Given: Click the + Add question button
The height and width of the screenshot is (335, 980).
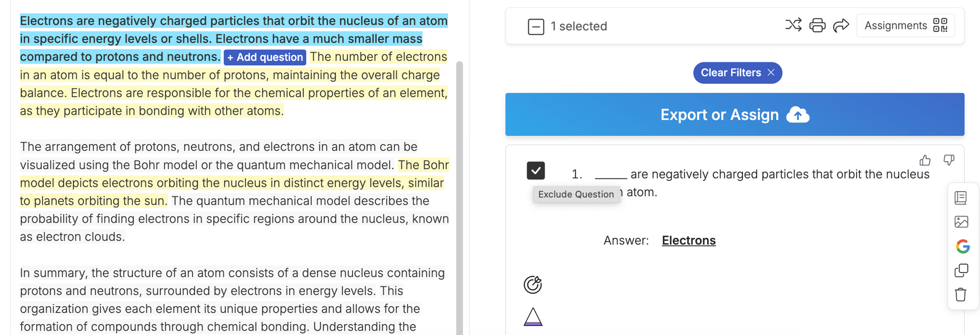Looking at the screenshot, I should (265, 57).
